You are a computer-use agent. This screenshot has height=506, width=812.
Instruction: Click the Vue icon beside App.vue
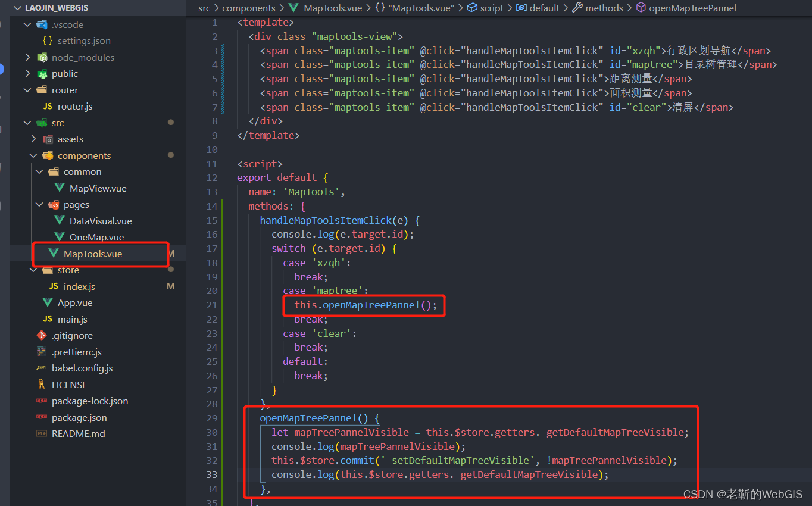coord(48,303)
